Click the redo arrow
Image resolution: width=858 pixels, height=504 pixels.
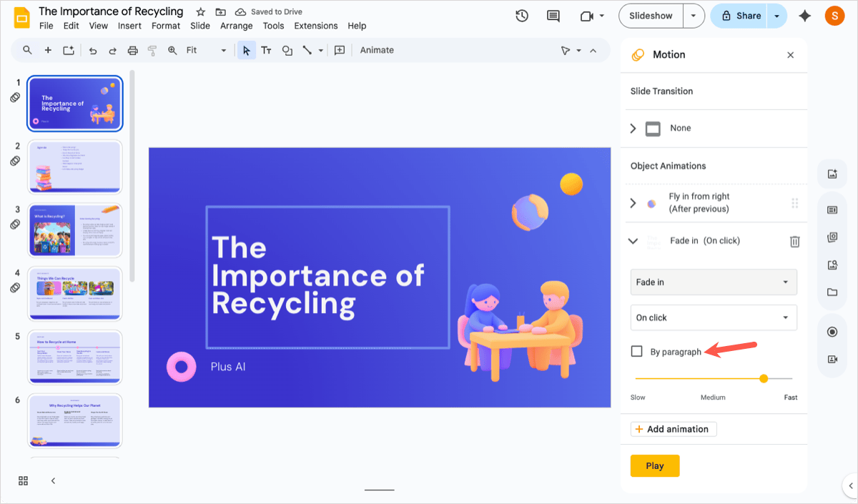pos(112,50)
